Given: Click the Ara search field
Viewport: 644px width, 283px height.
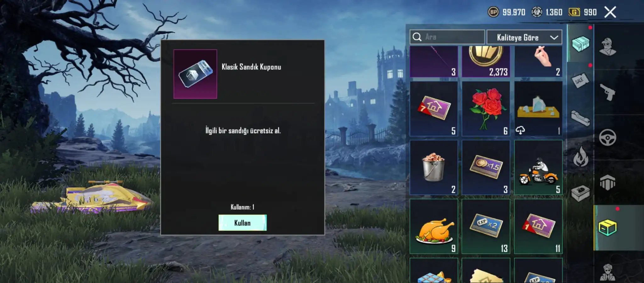Looking at the screenshot, I should point(447,37).
